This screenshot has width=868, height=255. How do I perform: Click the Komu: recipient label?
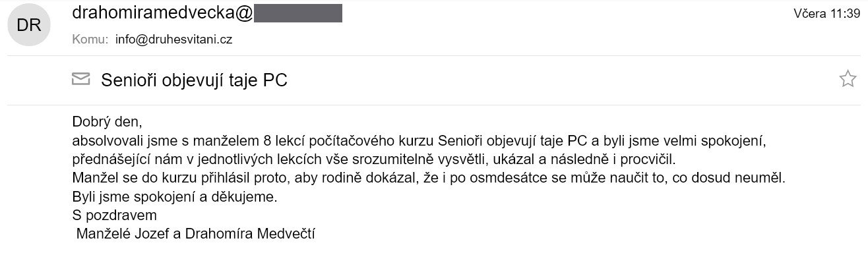coord(90,40)
